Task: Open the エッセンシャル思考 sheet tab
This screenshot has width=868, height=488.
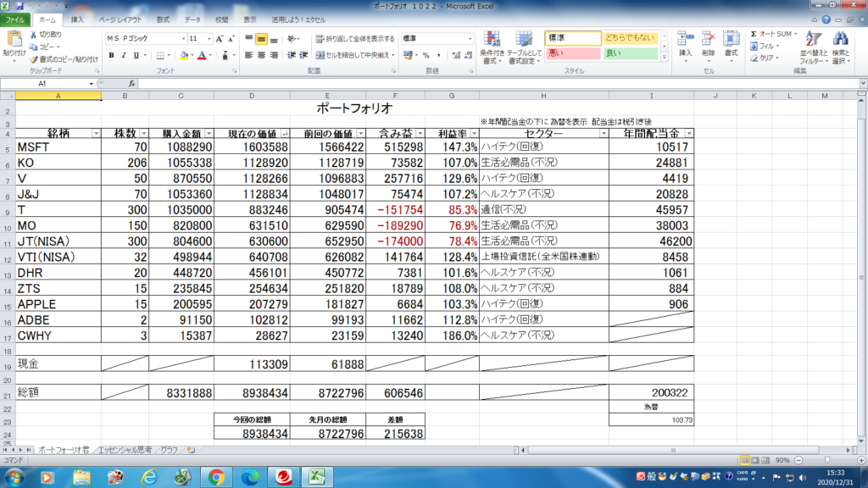Action: (125, 451)
